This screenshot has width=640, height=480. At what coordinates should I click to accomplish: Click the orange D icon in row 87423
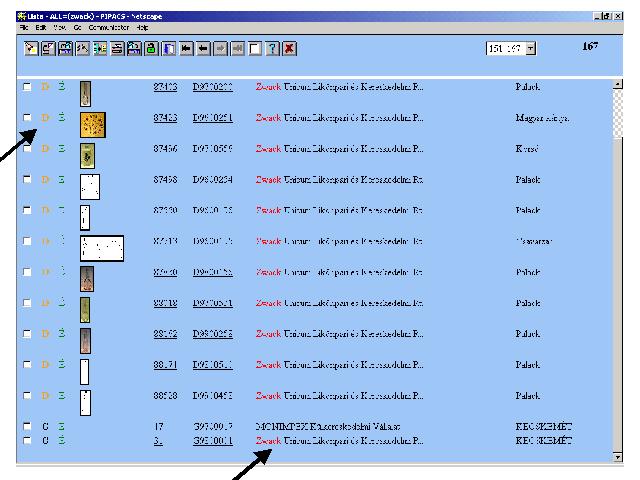pyautogui.click(x=45, y=118)
